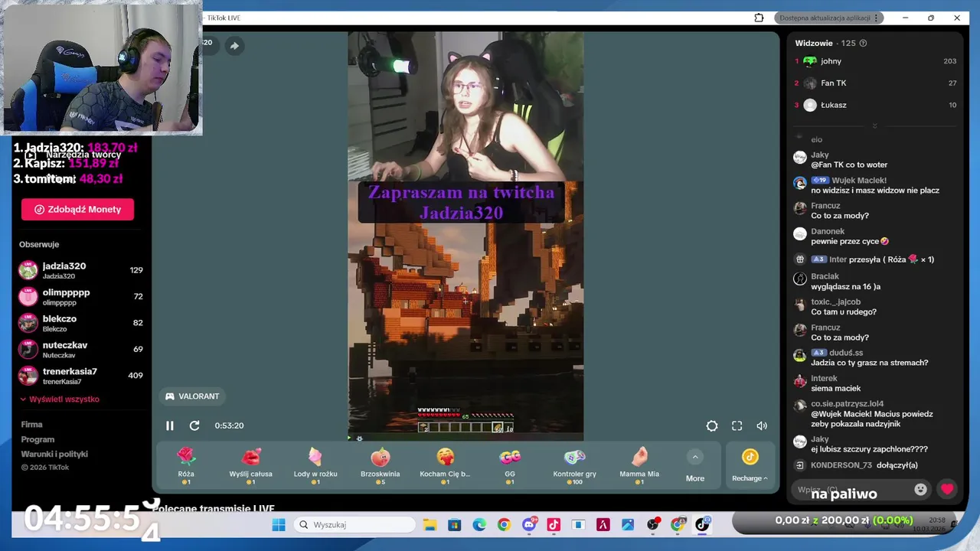This screenshot has height=551, width=980.
Task: Click the chat message input field
Action: click(x=852, y=490)
